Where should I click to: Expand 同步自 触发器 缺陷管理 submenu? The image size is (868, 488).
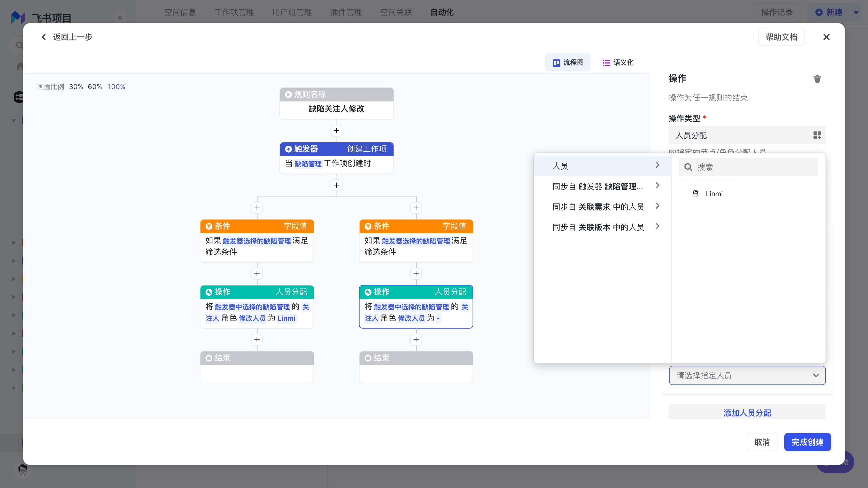point(602,186)
